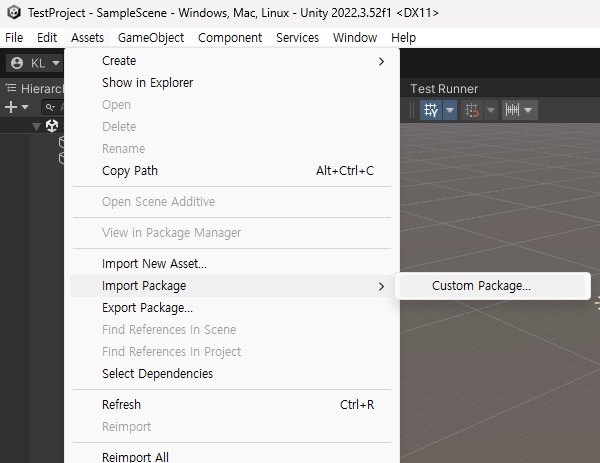
Task: Choose Import New Asset...
Action: (x=232, y=264)
